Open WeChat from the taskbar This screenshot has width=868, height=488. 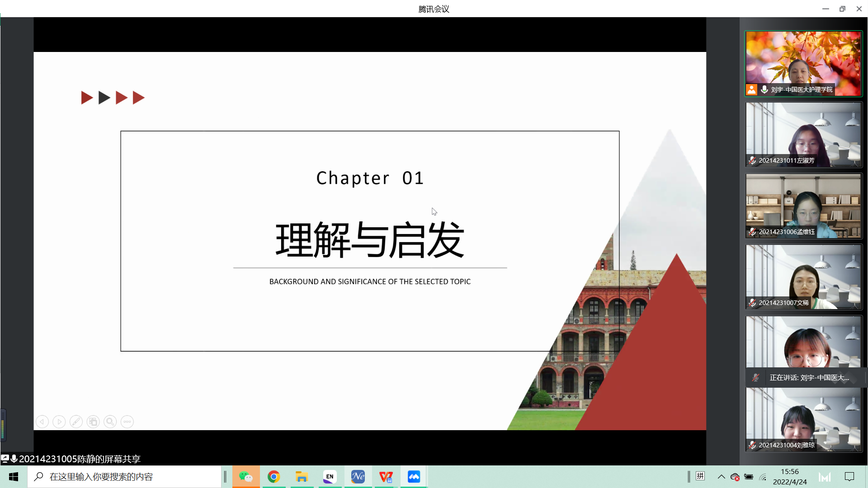[x=246, y=477]
